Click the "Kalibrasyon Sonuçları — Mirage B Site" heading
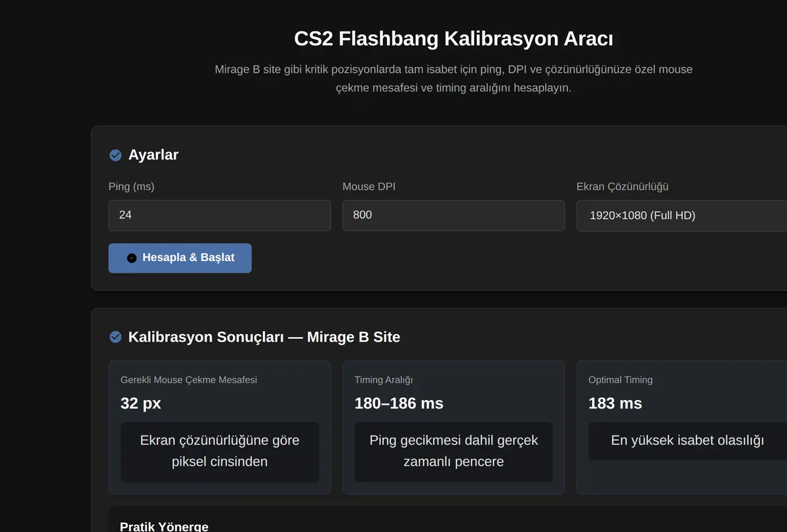Image resolution: width=787 pixels, height=532 pixels. (264, 337)
